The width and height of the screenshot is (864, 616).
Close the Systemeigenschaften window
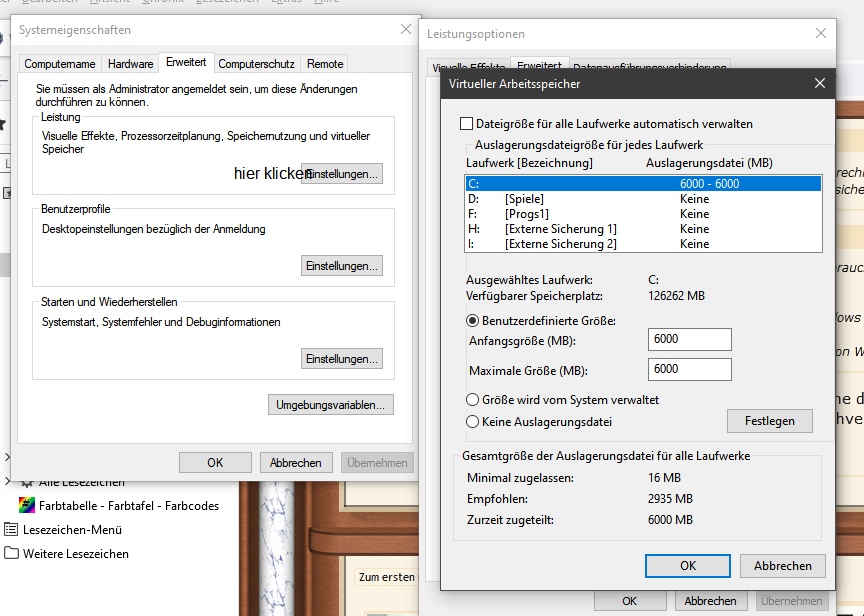pos(405,30)
